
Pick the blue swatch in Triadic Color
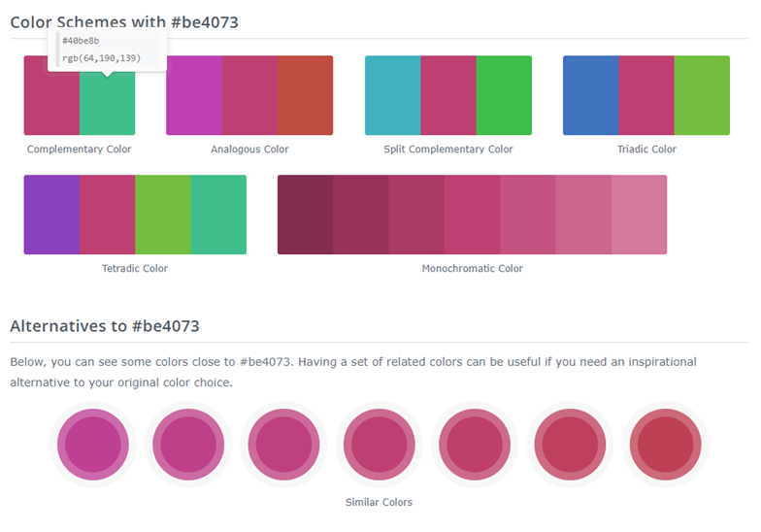click(x=591, y=95)
